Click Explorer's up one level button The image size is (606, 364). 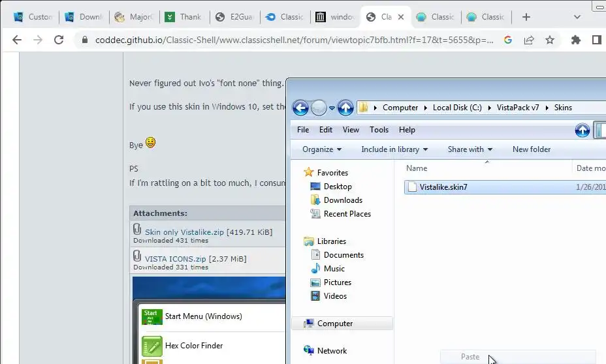[x=345, y=108]
